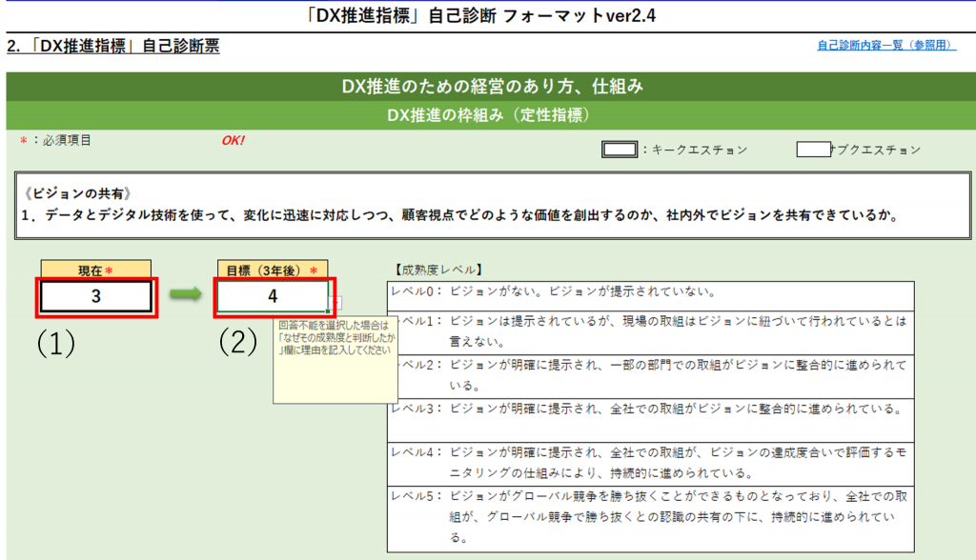Image resolution: width=976 pixels, height=560 pixels.
Task: Select the レベル4 maturity description row
Action: pos(650,461)
